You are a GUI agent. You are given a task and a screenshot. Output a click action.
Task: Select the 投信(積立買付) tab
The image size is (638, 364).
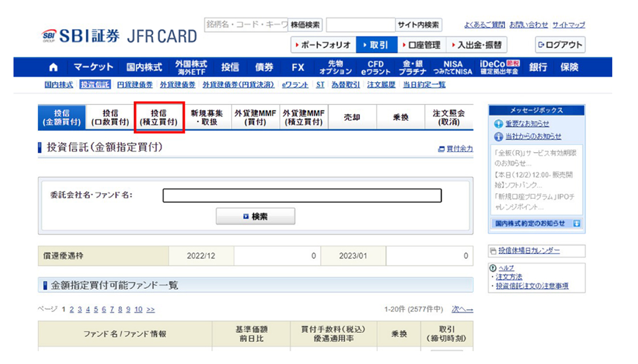[x=159, y=117]
